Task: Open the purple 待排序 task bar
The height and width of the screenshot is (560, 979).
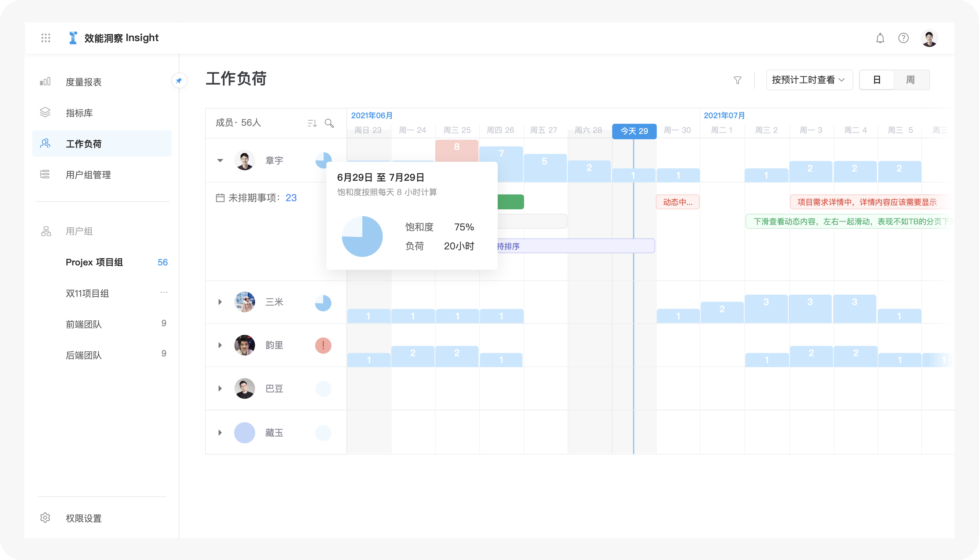Action: [576, 246]
